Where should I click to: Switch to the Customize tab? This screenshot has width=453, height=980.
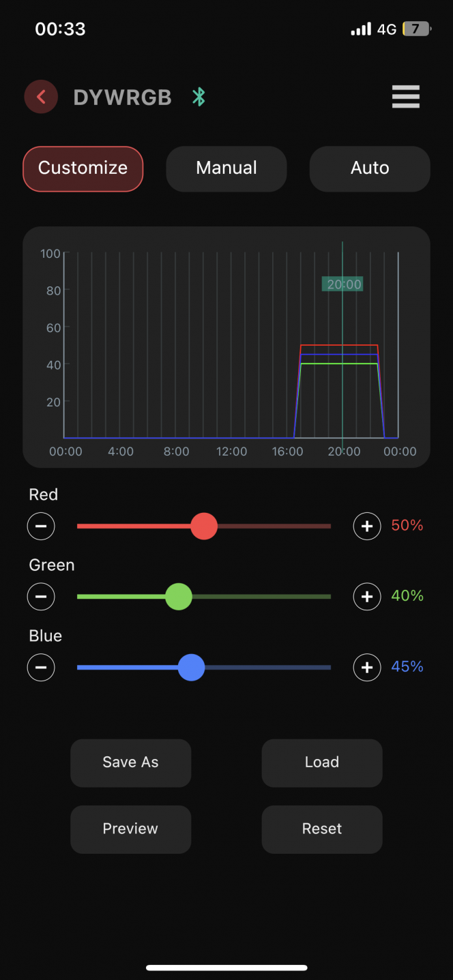coord(83,168)
